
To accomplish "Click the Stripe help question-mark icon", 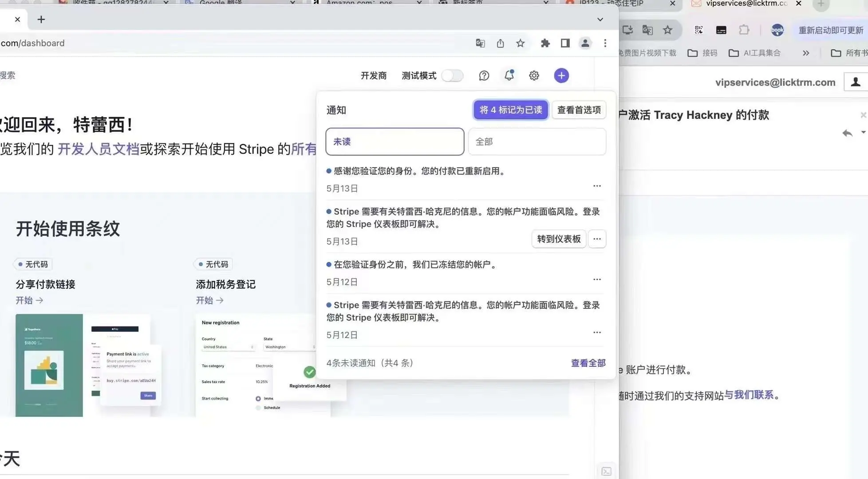I will point(484,76).
